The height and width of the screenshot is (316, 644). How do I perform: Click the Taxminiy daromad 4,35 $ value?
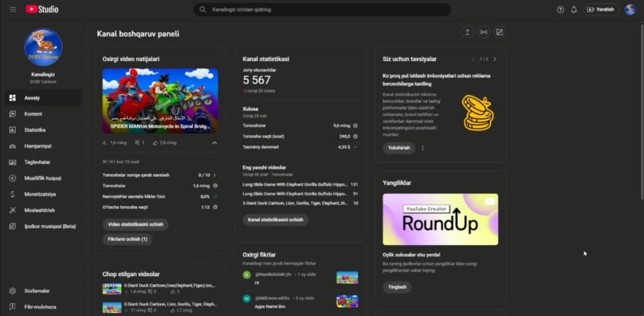344,147
